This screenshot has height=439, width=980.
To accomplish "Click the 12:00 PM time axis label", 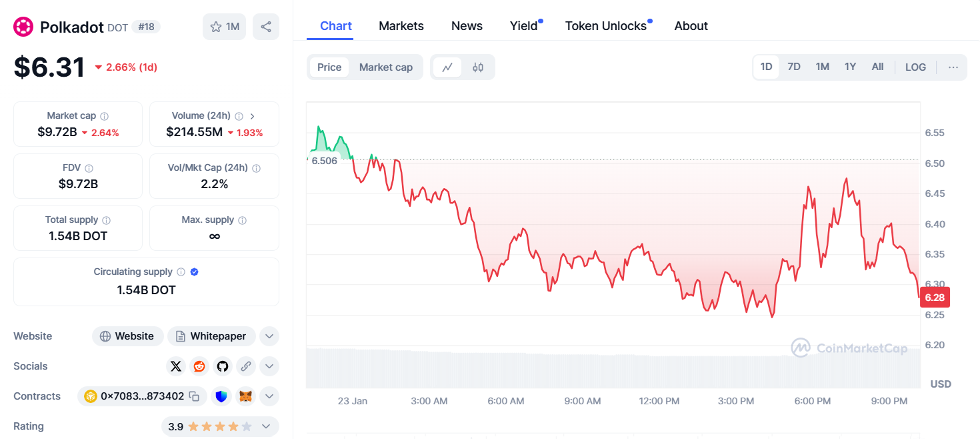I will point(659,401).
